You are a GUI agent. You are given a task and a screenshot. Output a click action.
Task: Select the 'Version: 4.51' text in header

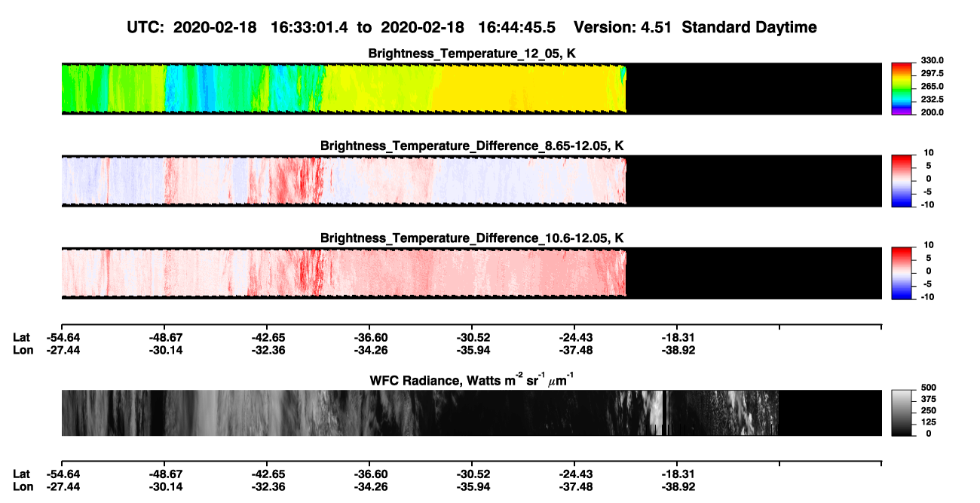coord(625,28)
